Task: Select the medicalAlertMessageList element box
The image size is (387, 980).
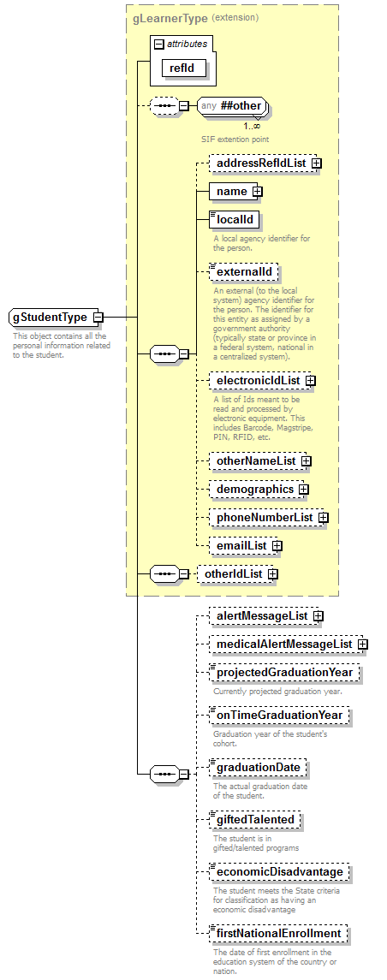Action: (284, 644)
